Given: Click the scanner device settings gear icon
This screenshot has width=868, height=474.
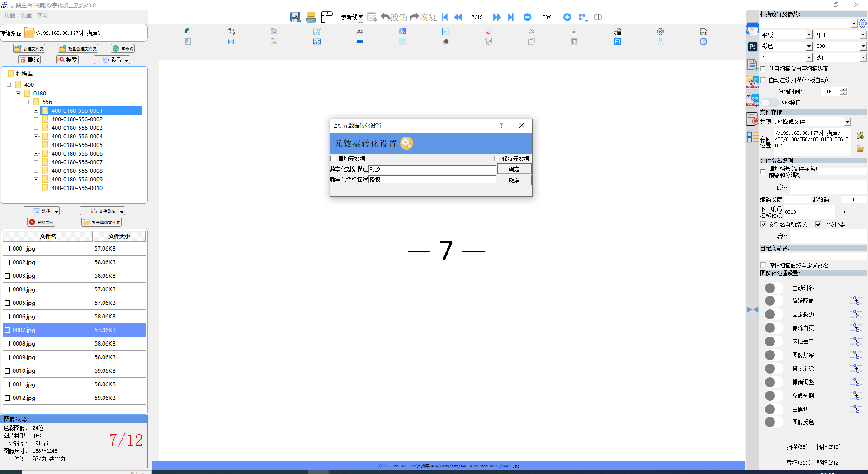Looking at the screenshot, I should (863, 24).
